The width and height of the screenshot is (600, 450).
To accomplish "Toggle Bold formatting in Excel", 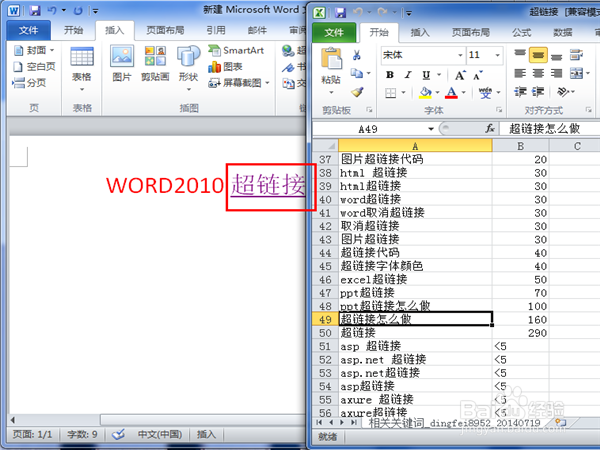I will 390,75.
